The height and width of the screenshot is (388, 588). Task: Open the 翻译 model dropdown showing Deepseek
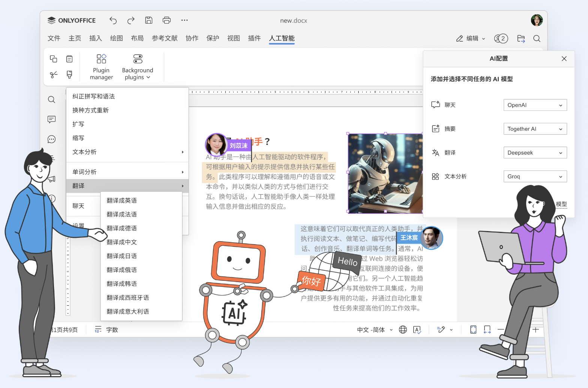click(535, 153)
